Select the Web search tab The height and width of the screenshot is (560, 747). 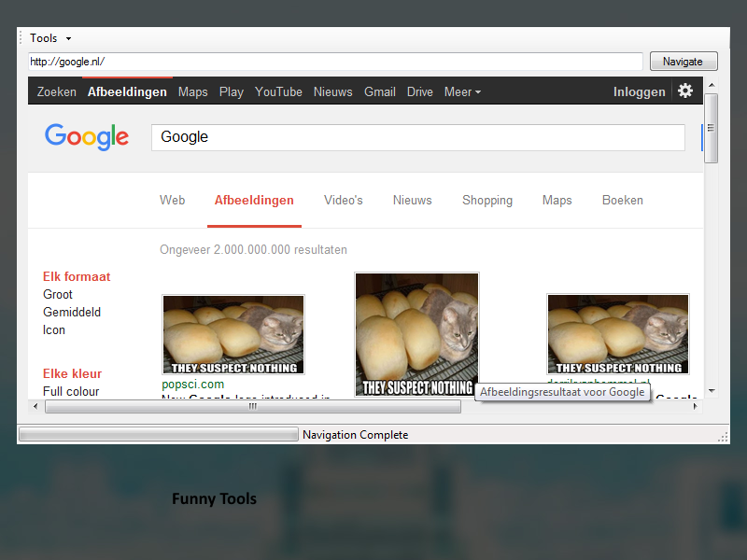tap(172, 200)
